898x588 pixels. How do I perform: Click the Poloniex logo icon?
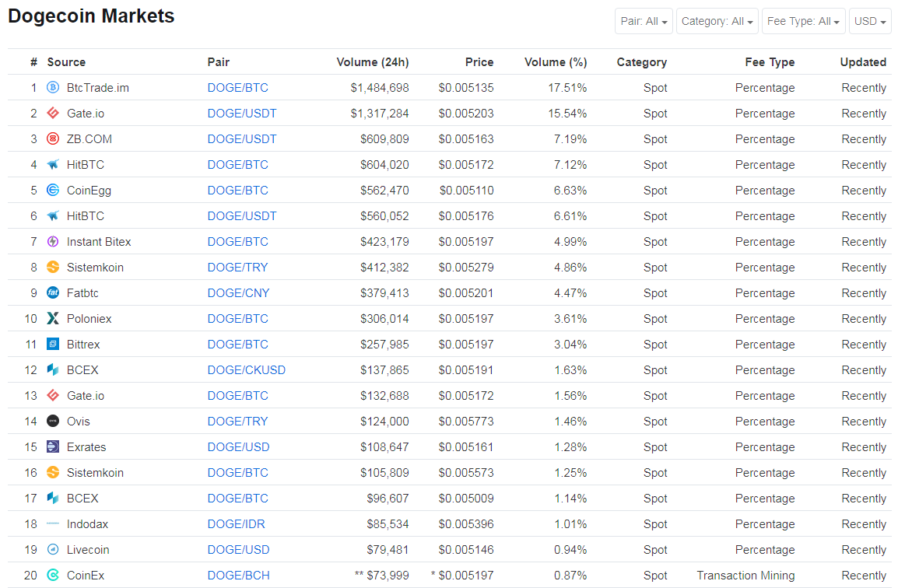53,318
